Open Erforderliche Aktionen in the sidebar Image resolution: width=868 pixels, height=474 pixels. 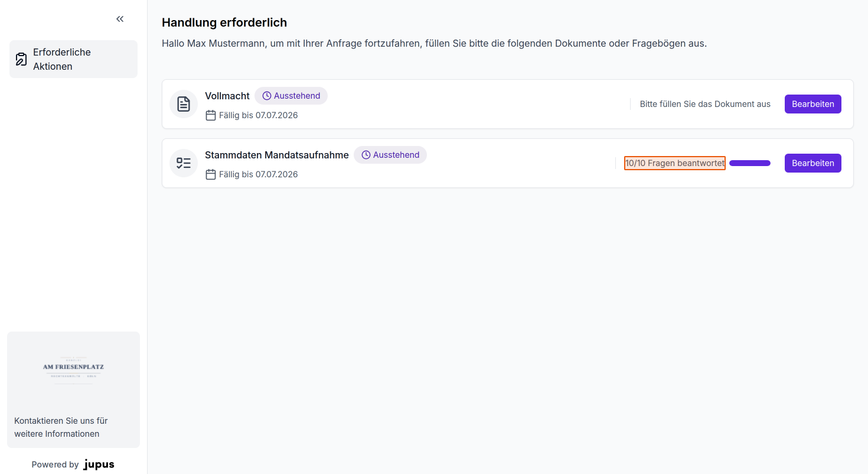[73, 59]
